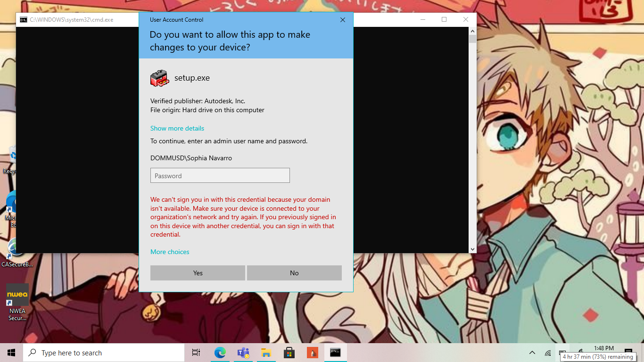644x362 pixels.
Task: Select the Recycle Bin desktop icon
Action: [x=10, y=160]
